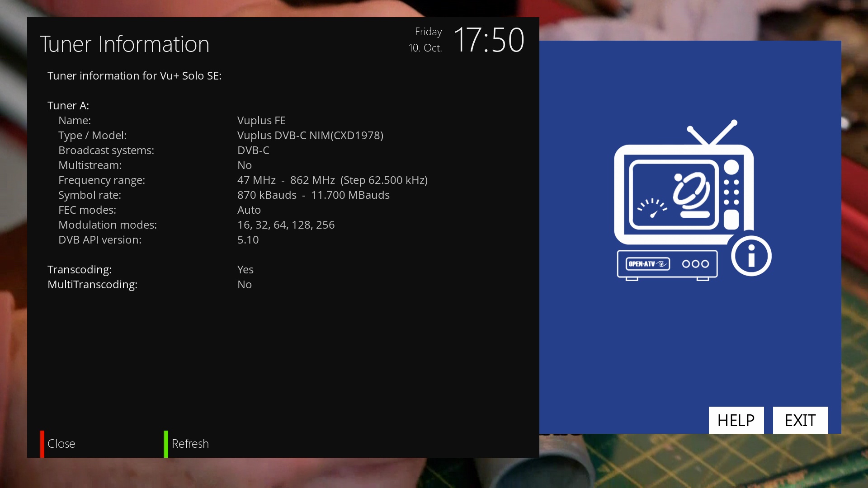Click the OPEN-ATV receiver box icon

click(667, 265)
